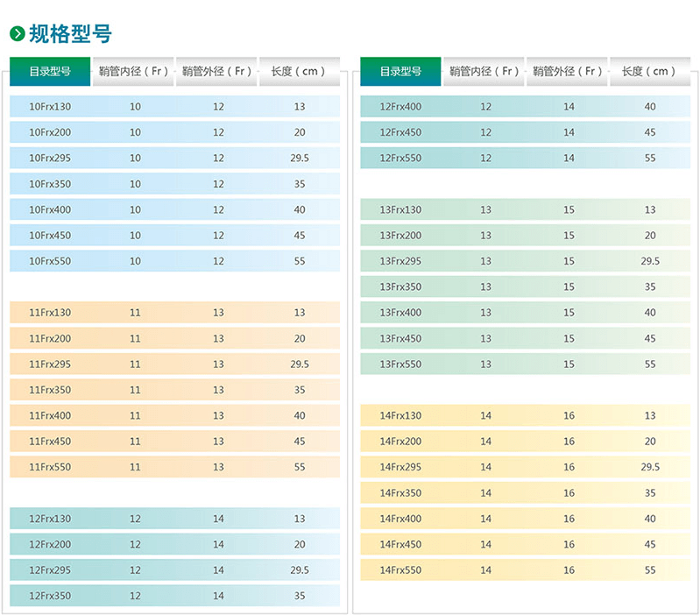Select the right table's 目录型号 header tab

[400, 71]
